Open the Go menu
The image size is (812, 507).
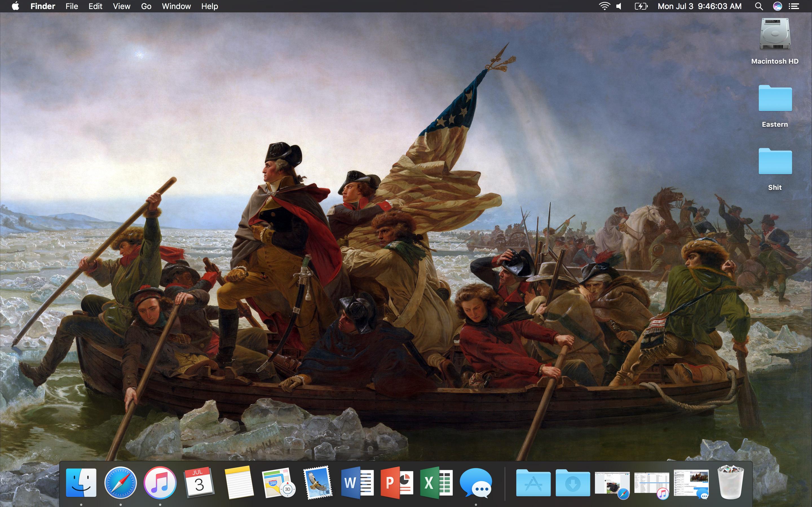146,6
